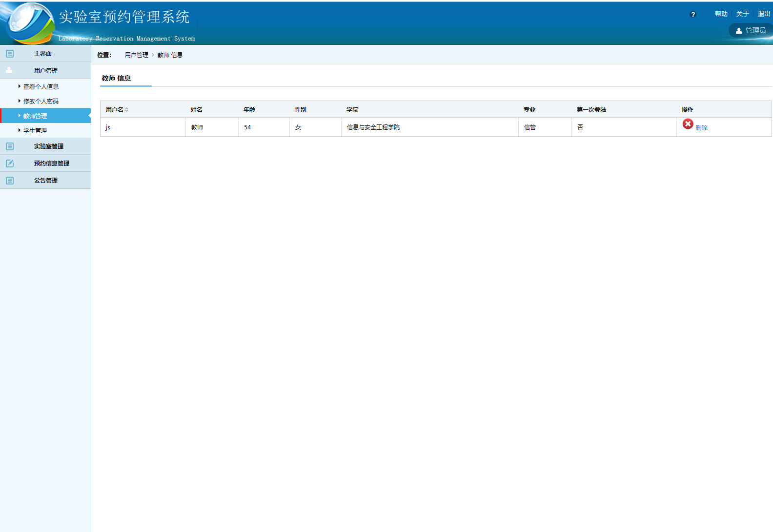The width and height of the screenshot is (773, 532).
Task: Click the red delete X icon
Action: 688,124
